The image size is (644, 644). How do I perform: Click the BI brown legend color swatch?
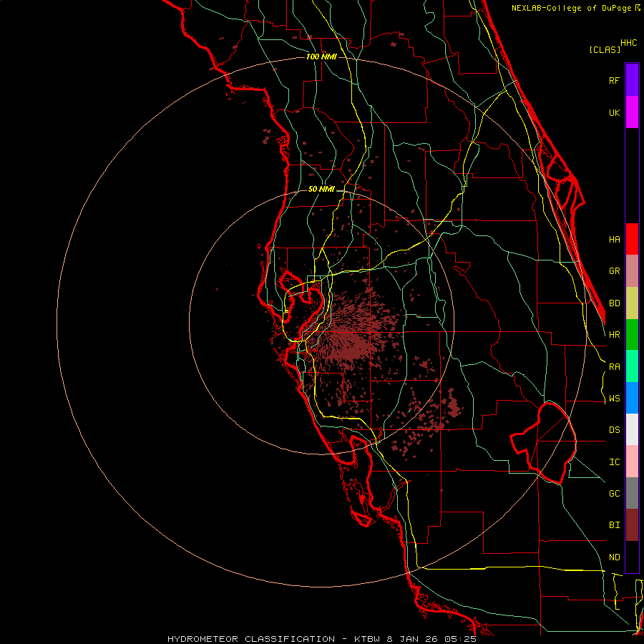(x=632, y=525)
